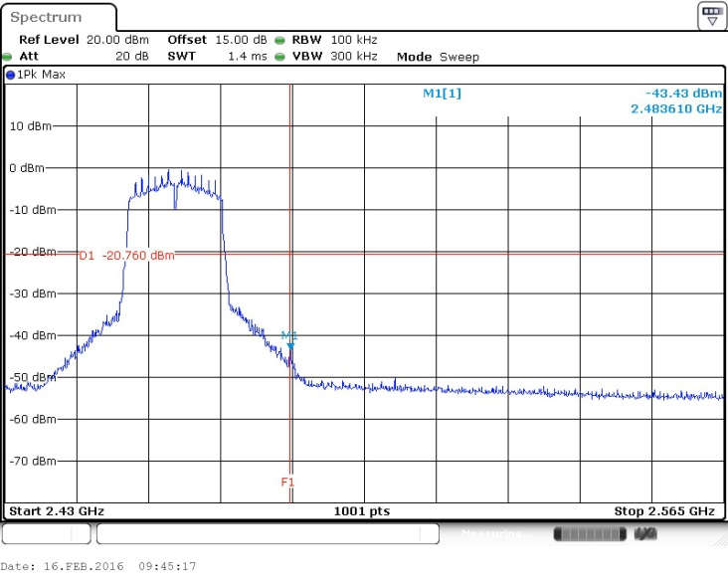The width and height of the screenshot is (728, 588).
Task: Click the VBW 300 kHz value
Action: (354, 56)
